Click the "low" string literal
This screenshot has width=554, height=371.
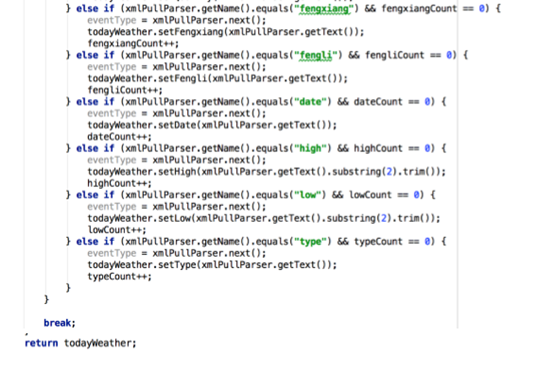[x=307, y=195]
